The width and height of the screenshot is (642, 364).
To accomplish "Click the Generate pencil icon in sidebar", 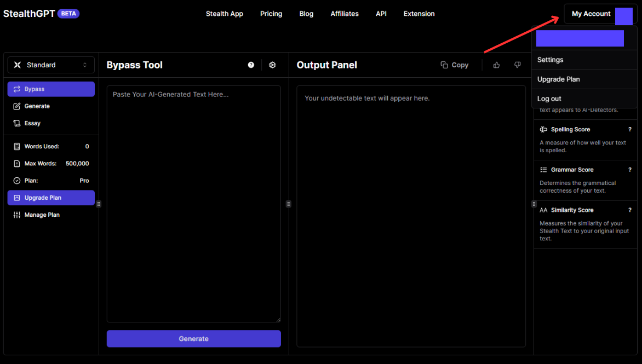I will pyautogui.click(x=17, y=106).
